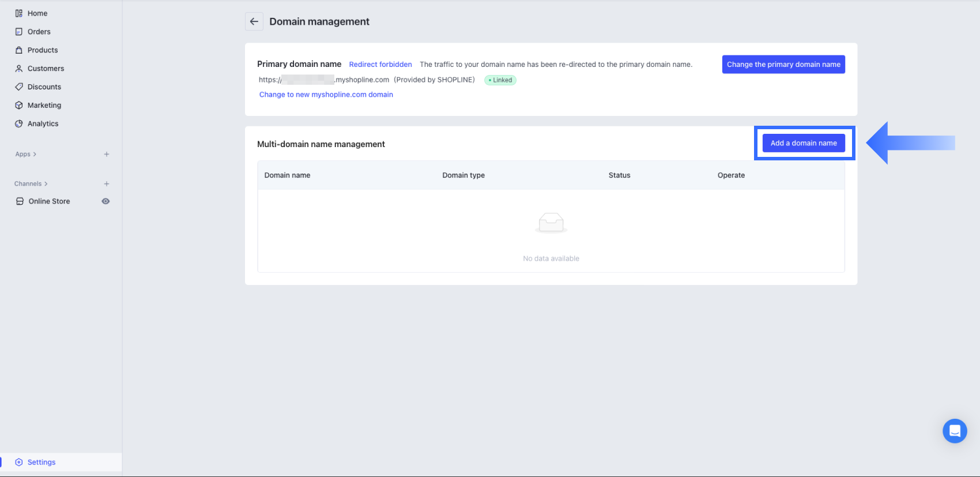Click the plus icon next to Channels

point(107,184)
